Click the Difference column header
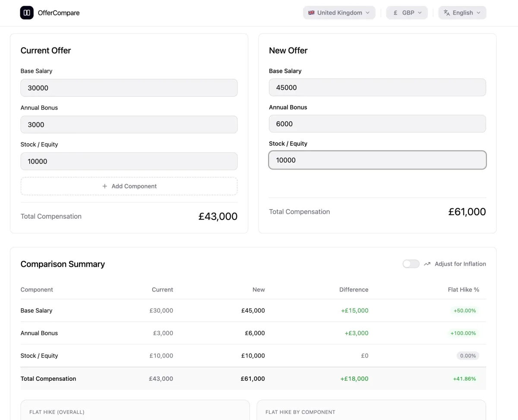Screen dimensions: 518x420 pyautogui.click(x=354, y=290)
